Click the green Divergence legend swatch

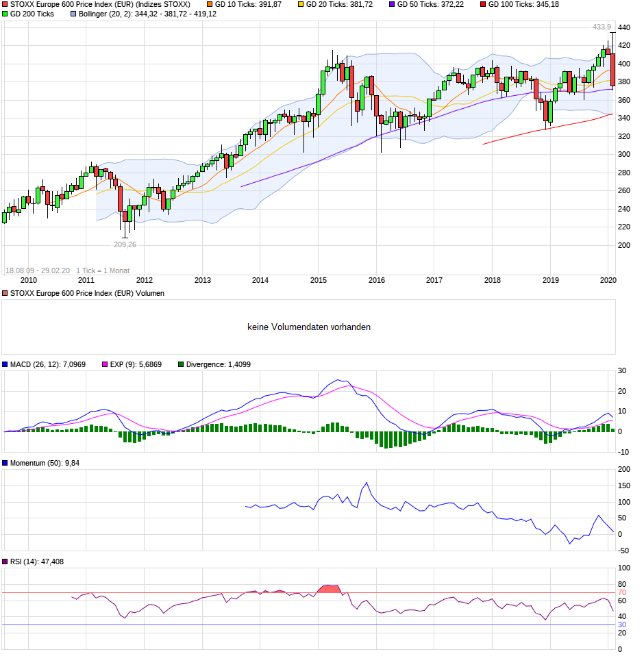pos(181,364)
